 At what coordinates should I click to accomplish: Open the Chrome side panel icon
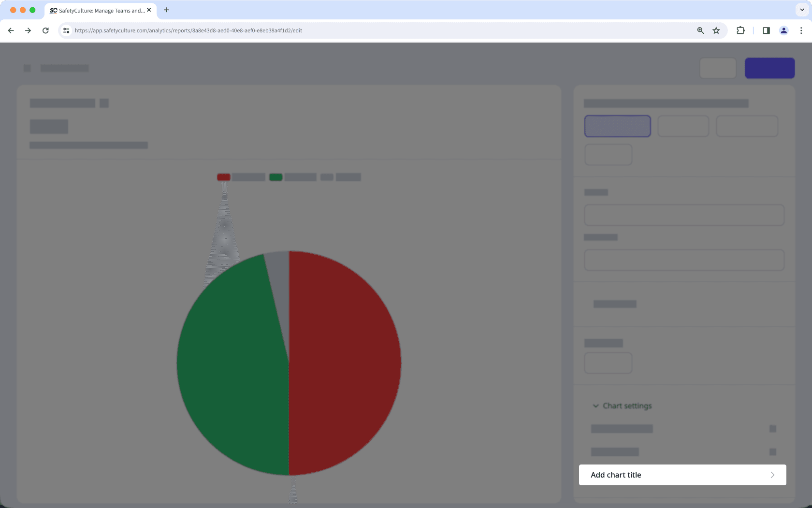766,30
